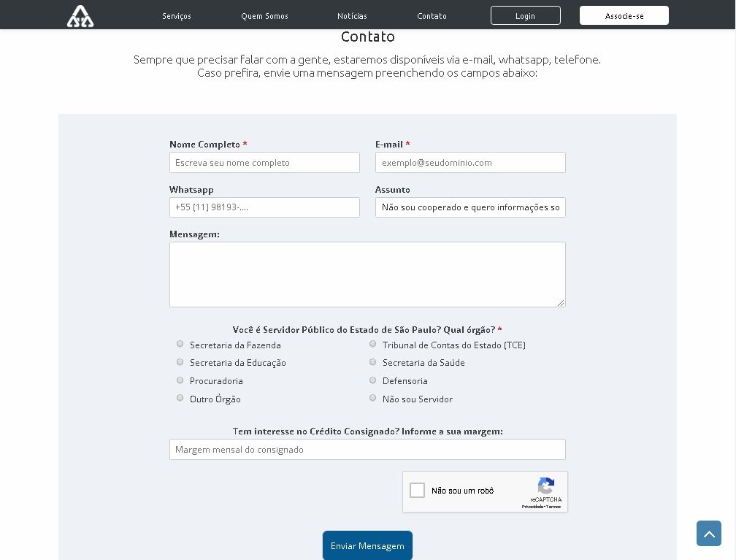The width and height of the screenshot is (736, 560).
Task: Click the Crédito Consignado question text
Action: click(367, 431)
